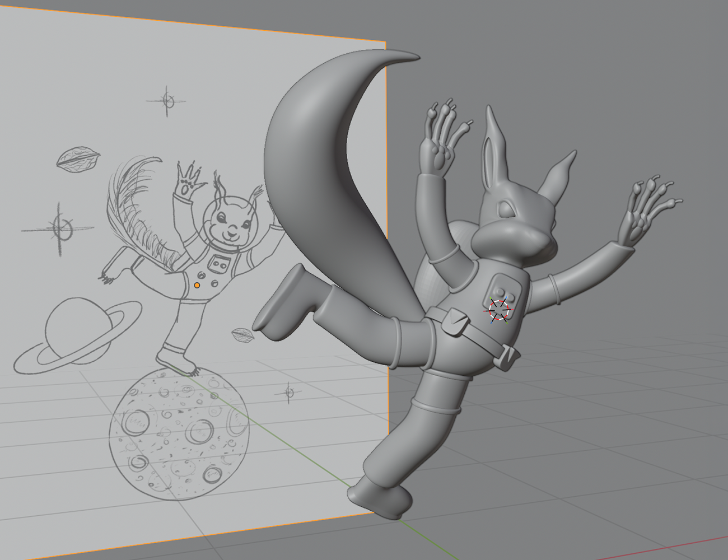Image resolution: width=728 pixels, height=560 pixels.
Task: Click the topmost star in the reference sketch
Action: (x=166, y=101)
